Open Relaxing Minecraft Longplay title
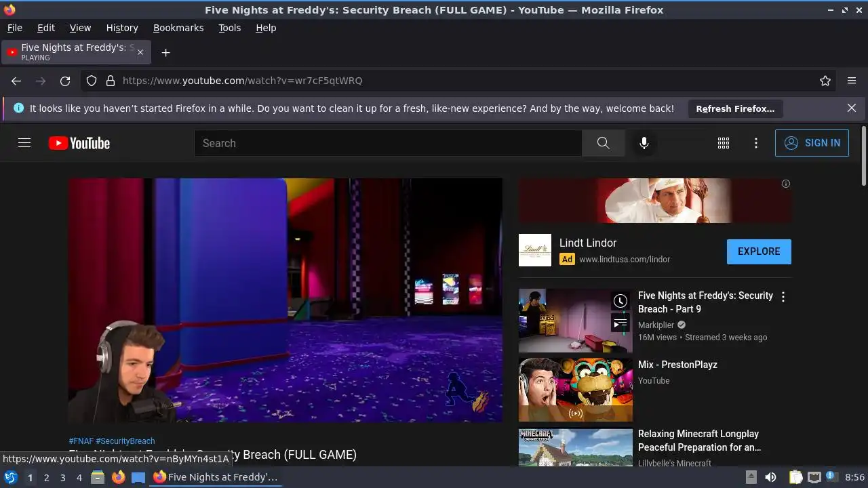 (699, 441)
